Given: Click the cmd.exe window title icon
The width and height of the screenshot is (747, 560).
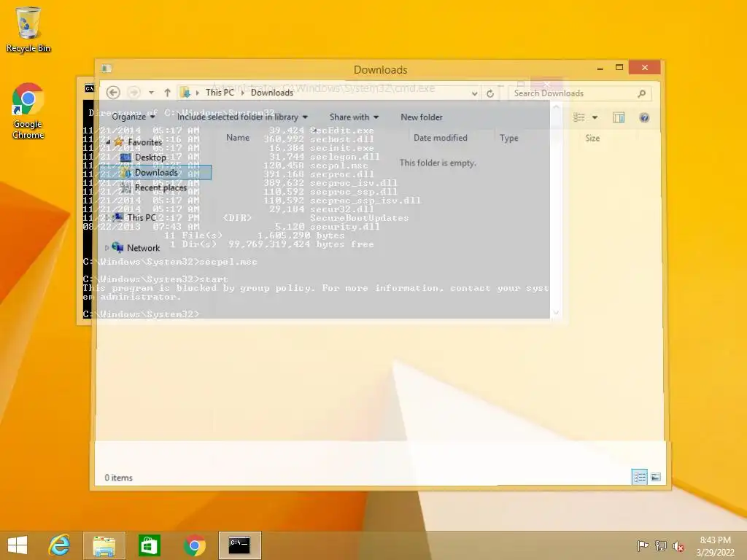Looking at the screenshot, I should point(89,88).
